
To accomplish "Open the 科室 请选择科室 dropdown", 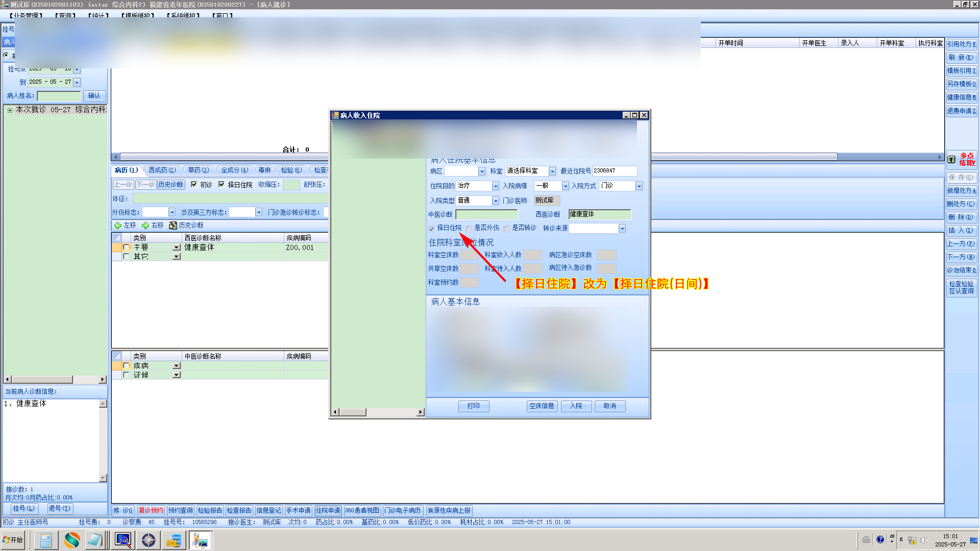I will click(x=552, y=171).
